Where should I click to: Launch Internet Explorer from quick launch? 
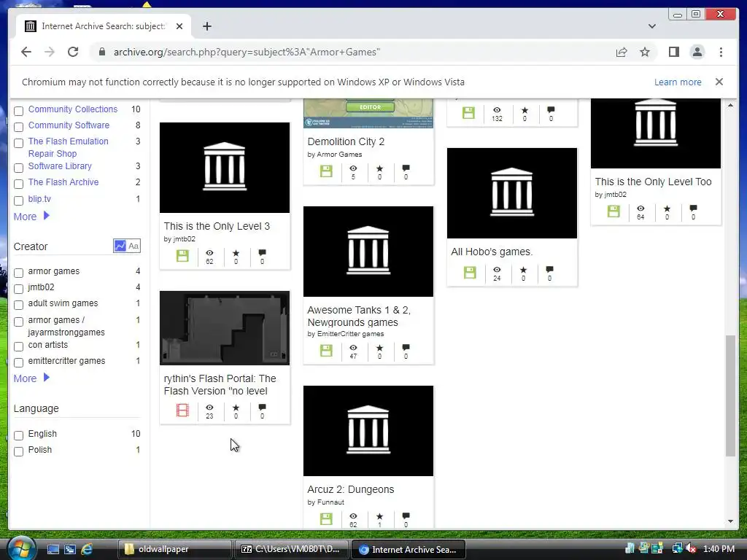88,549
